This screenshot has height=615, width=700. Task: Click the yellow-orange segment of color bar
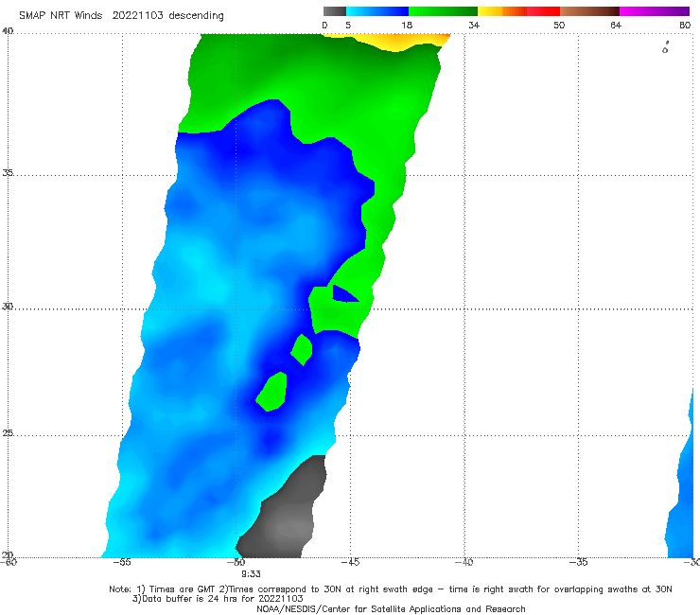coord(502,11)
